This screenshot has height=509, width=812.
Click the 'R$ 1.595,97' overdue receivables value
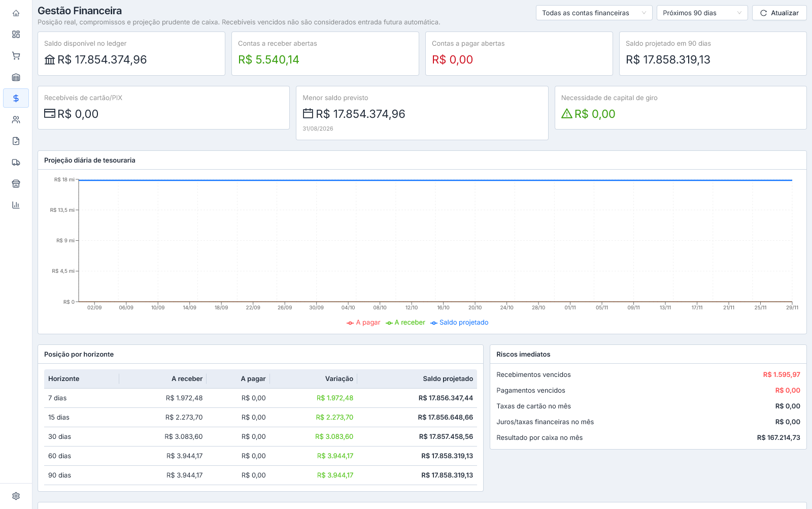(782, 375)
